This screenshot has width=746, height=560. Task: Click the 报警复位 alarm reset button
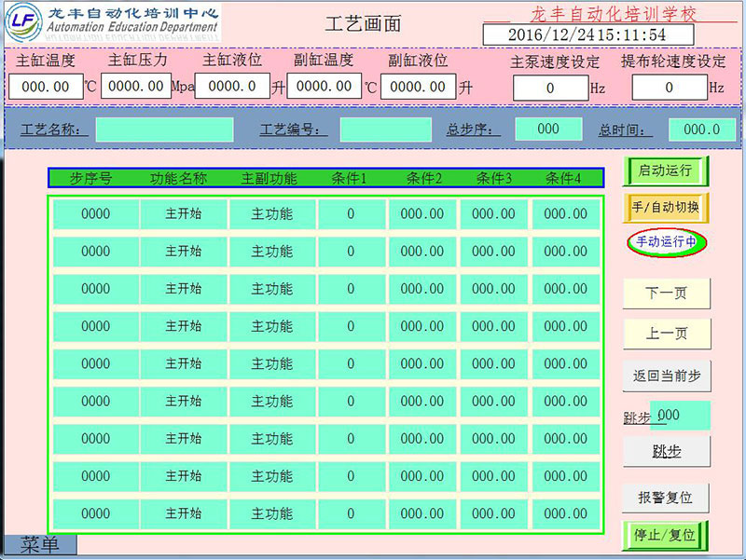(x=666, y=498)
